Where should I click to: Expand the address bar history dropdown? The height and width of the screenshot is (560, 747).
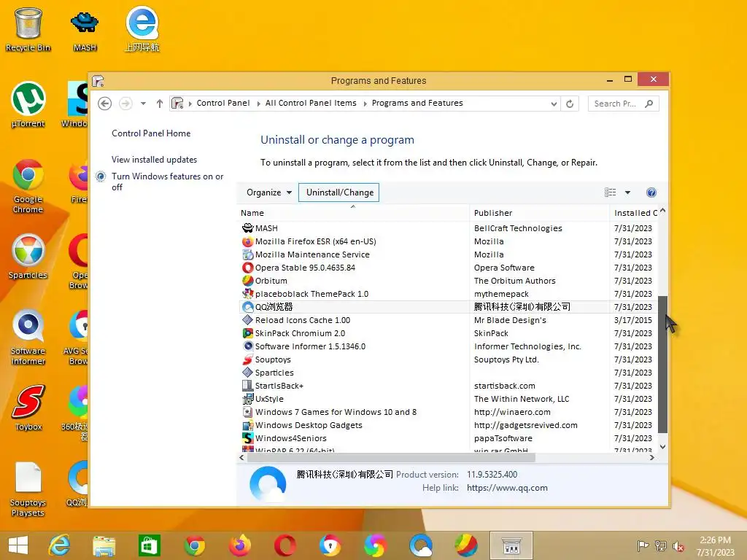[554, 104]
